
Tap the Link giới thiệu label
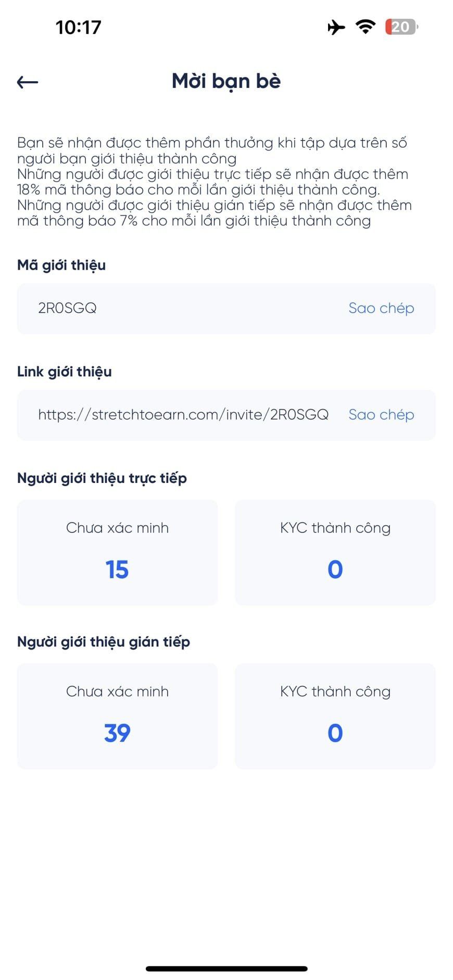tap(65, 372)
